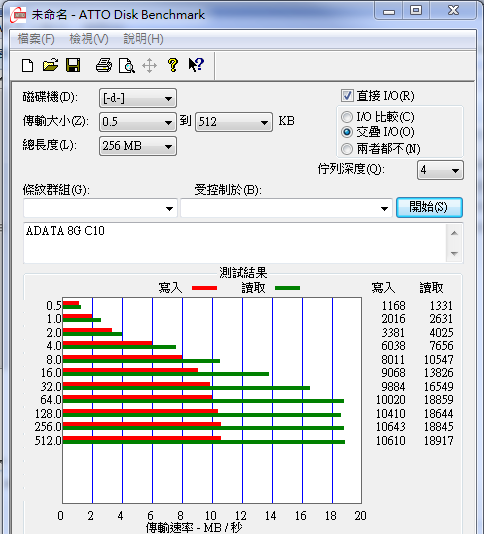
Task: Click the ATTO app icon in title bar
Action: (18, 15)
